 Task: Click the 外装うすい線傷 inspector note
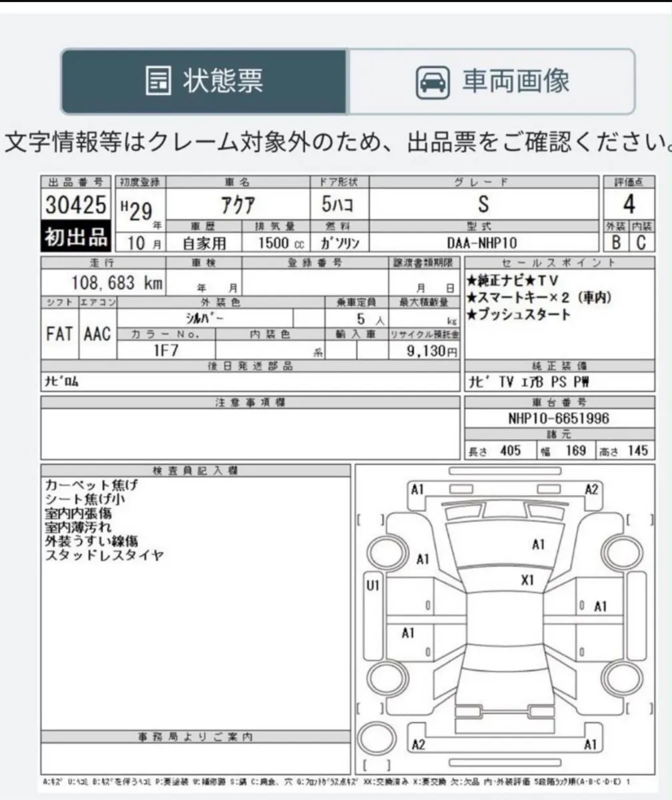coord(91,541)
